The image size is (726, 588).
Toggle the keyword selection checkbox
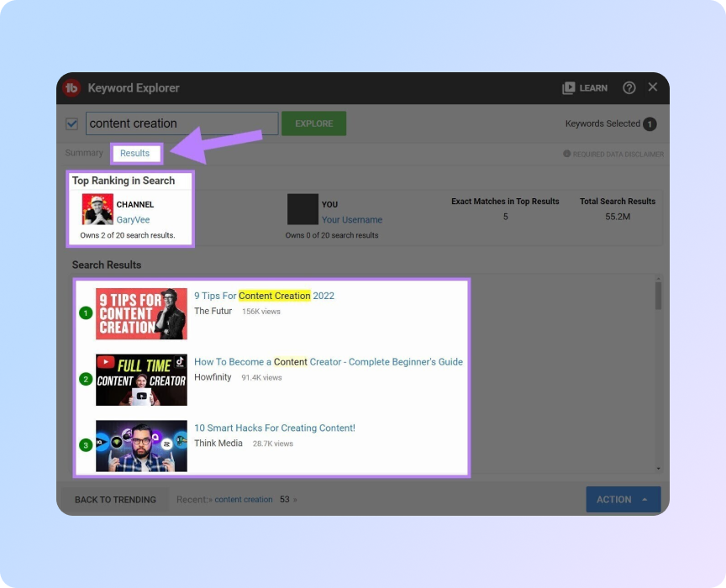[71, 123]
